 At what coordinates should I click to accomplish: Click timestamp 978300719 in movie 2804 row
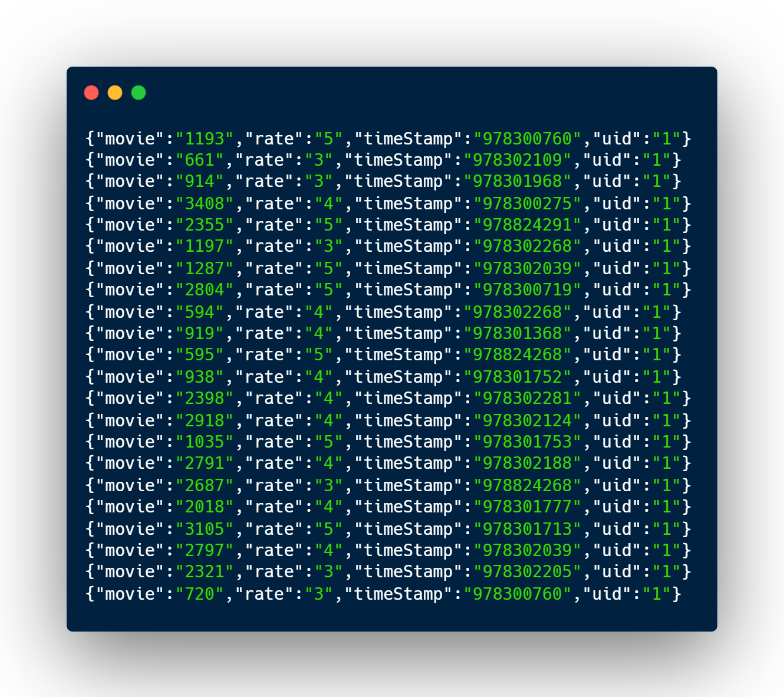(x=528, y=290)
